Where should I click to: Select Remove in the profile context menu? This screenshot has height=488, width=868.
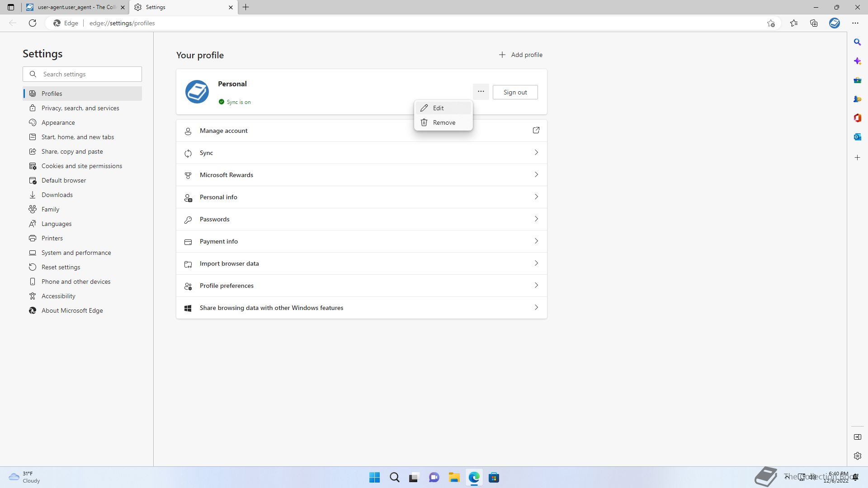coord(443,122)
